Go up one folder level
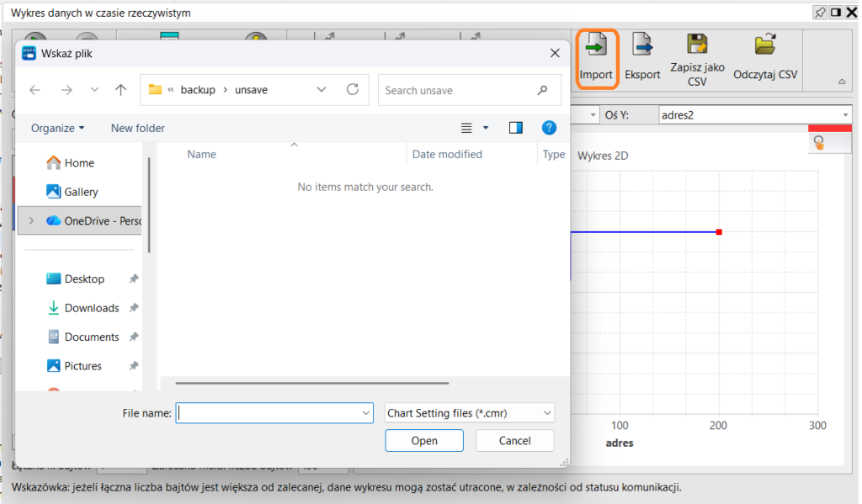Viewport: 862px width, 504px height. point(121,89)
